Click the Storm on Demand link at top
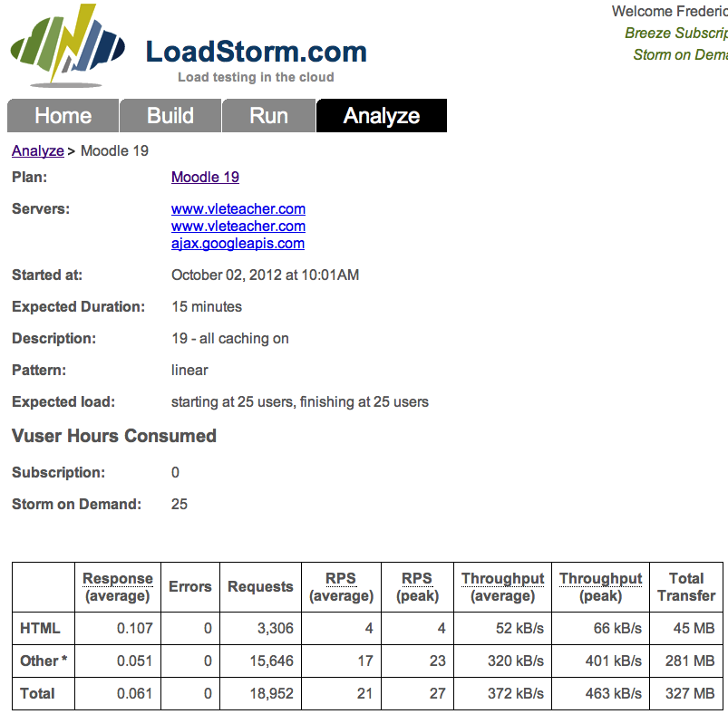 tap(680, 55)
